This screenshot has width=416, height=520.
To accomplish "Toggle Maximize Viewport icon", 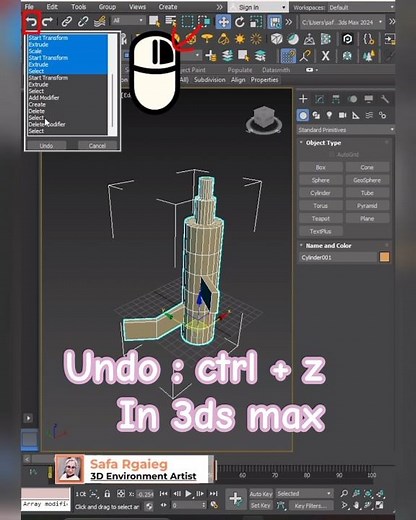I will (x=380, y=505).
